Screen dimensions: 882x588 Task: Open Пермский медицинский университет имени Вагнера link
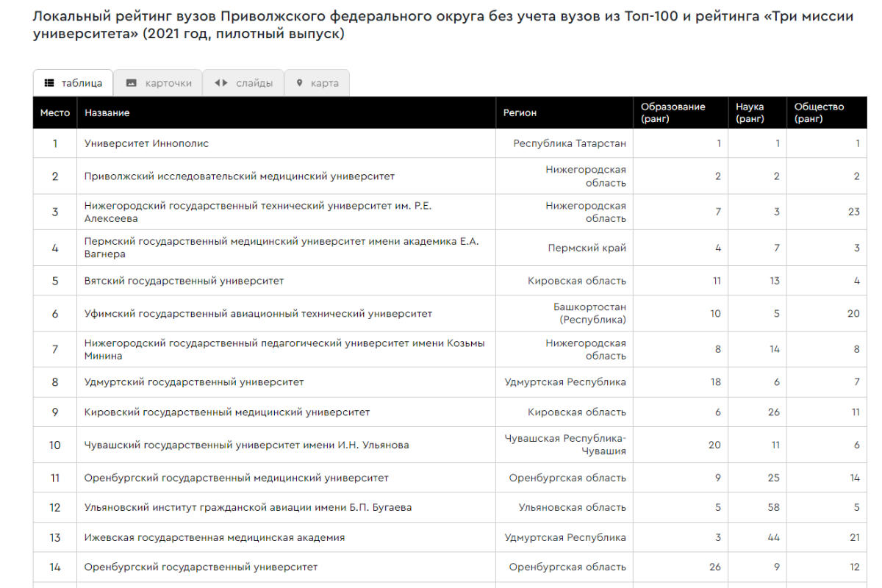coord(282,248)
